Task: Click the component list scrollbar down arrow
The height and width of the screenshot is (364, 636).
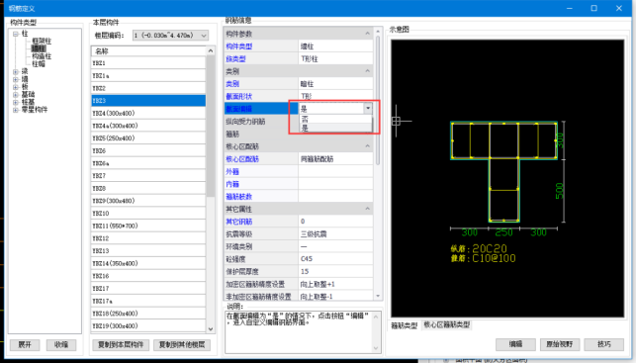Action: [x=211, y=329]
